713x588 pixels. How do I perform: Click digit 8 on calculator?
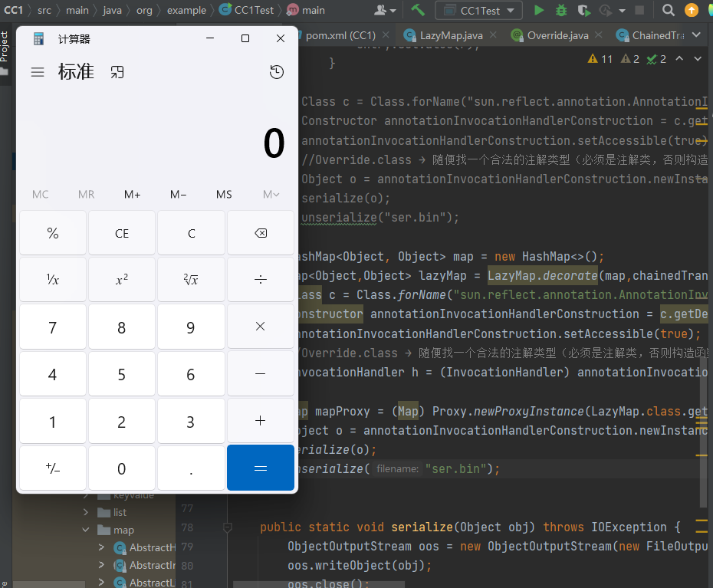point(122,327)
